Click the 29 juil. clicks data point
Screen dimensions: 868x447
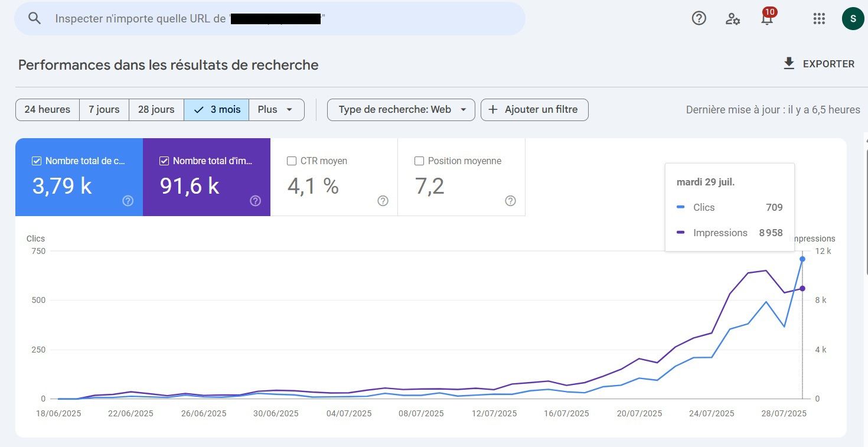click(x=802, y=259)
